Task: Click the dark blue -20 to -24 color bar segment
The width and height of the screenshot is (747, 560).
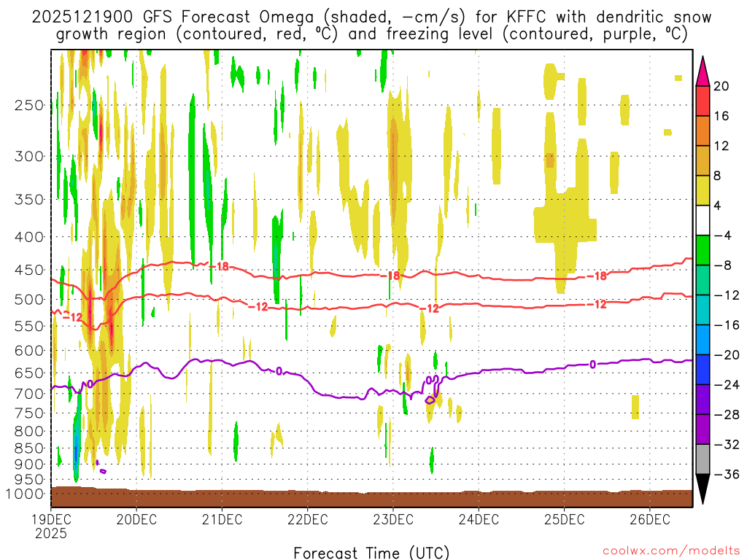Action: point(703,370)
